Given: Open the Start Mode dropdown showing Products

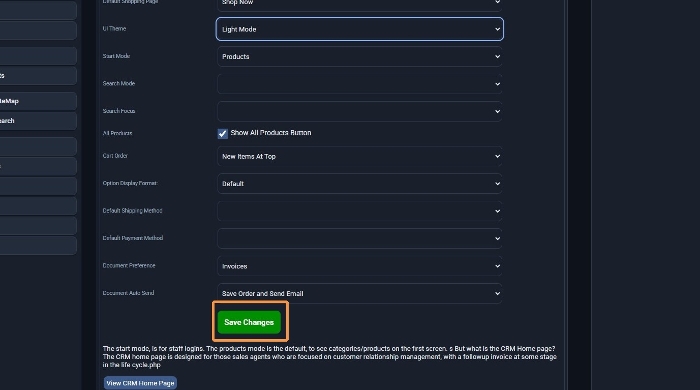Looking at the screenshot, I should pyautogui.click(x=359, y=57).
